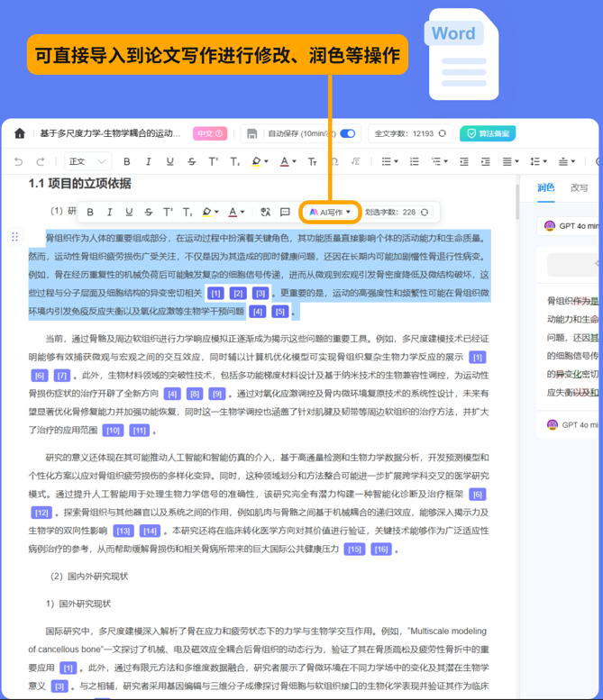Open citation [5] in the selected paragraph
Image resolution: width=603 pixels, height=700 pixels.
pyautogui.click(x=280, y=312)
